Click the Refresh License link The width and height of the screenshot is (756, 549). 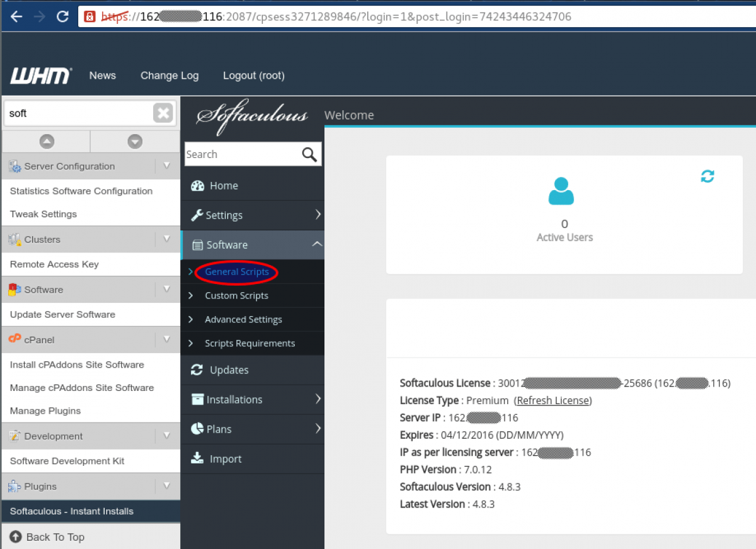(553, 400)
